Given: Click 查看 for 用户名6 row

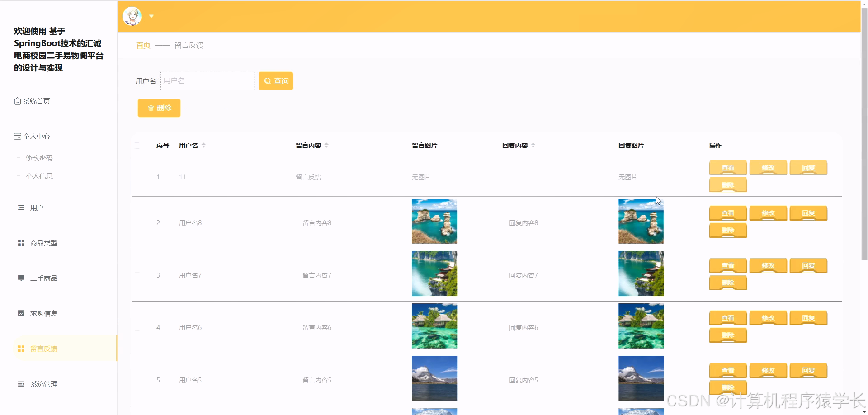Looking at the screenshot, I should [x=728, y=318].
